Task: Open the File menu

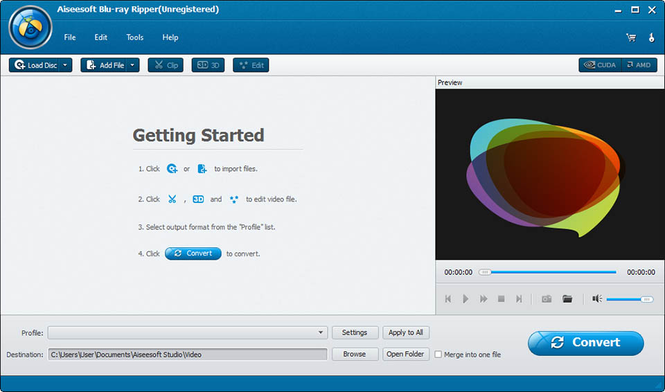Action: (70, 37)
